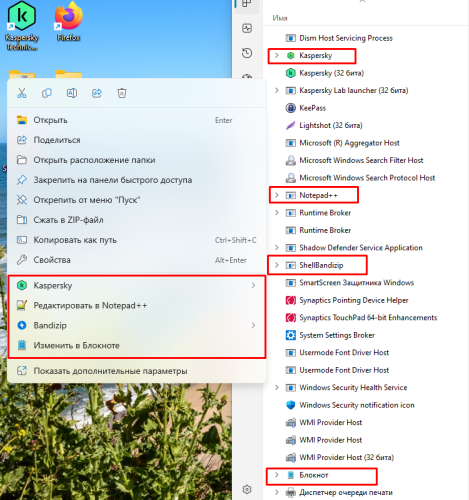Click the Блокнот process icon
Viewport: 469px width, 500px height.
(291, 475)
